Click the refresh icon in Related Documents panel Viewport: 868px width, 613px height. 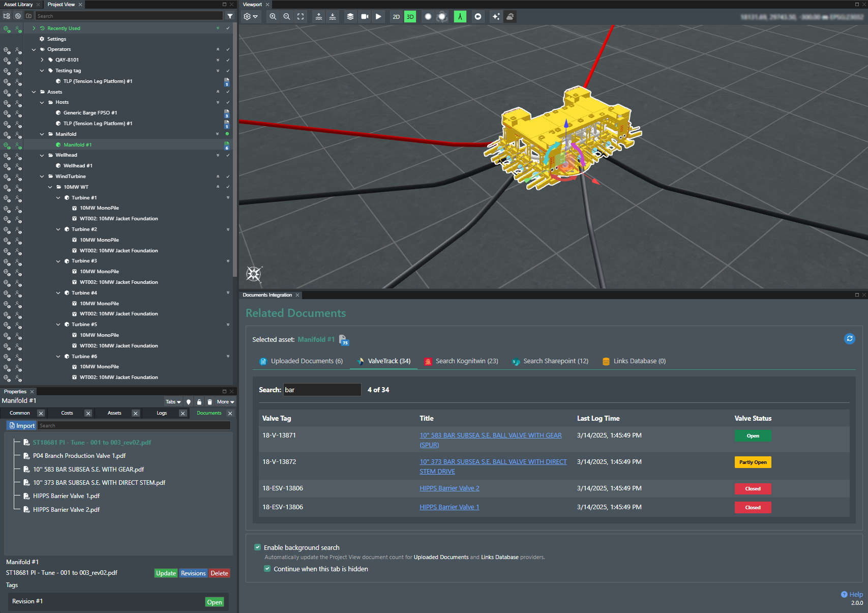click(x=849, y=339)
